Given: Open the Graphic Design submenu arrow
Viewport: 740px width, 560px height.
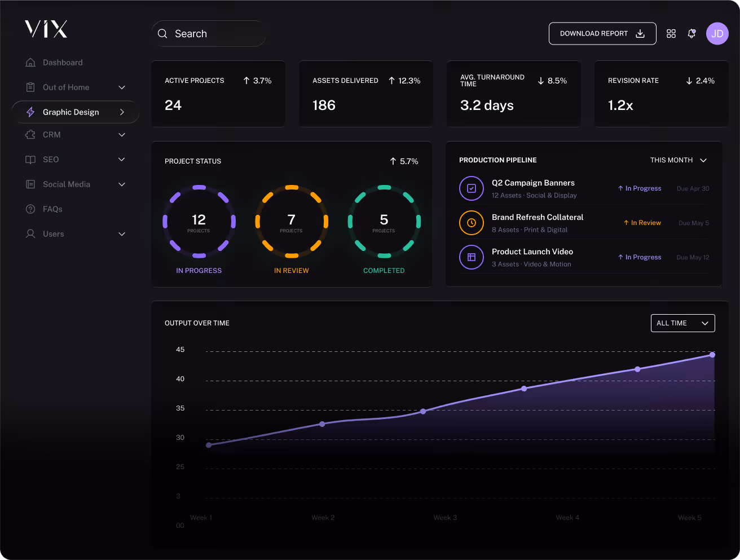Looking at the screenshot, I should [122, 112].
